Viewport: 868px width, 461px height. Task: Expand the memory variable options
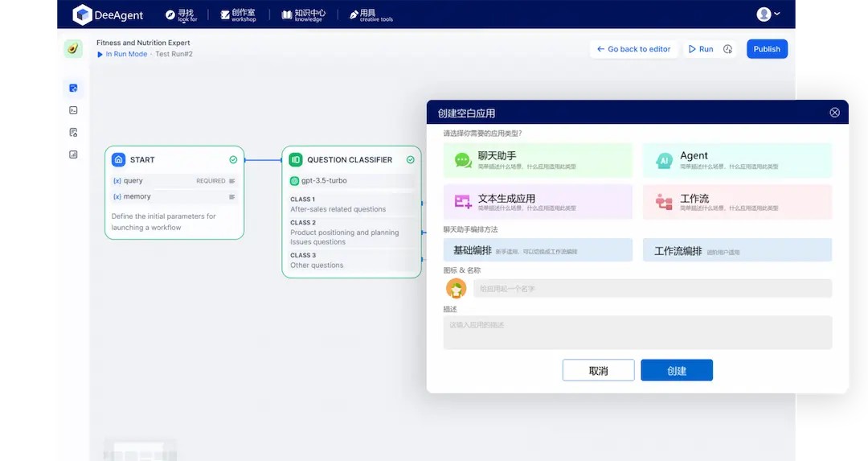pos(232,197)
